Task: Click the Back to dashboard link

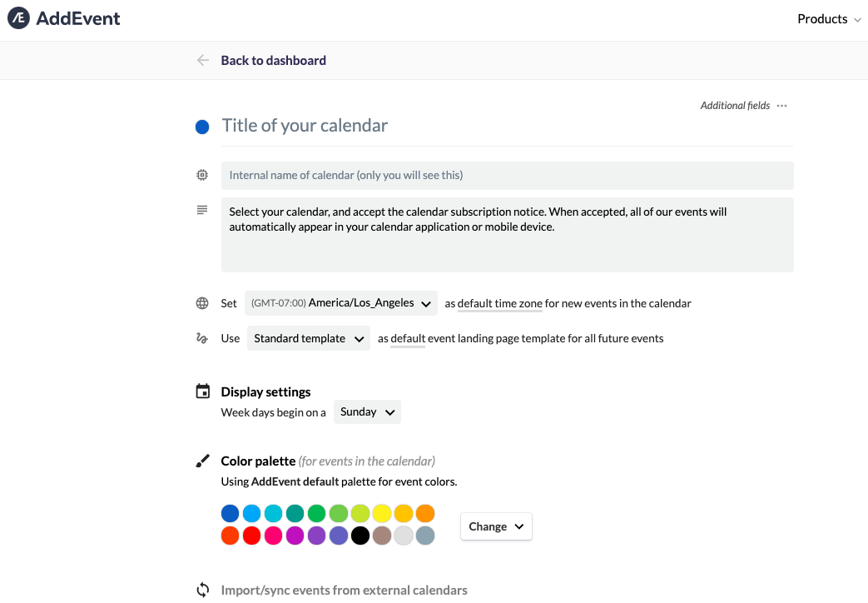Action: [273, 60]
